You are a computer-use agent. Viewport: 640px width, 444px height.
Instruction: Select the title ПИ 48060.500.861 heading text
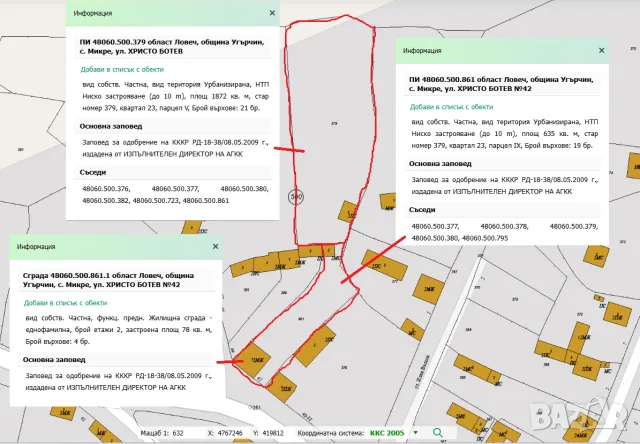coord(501,84)
